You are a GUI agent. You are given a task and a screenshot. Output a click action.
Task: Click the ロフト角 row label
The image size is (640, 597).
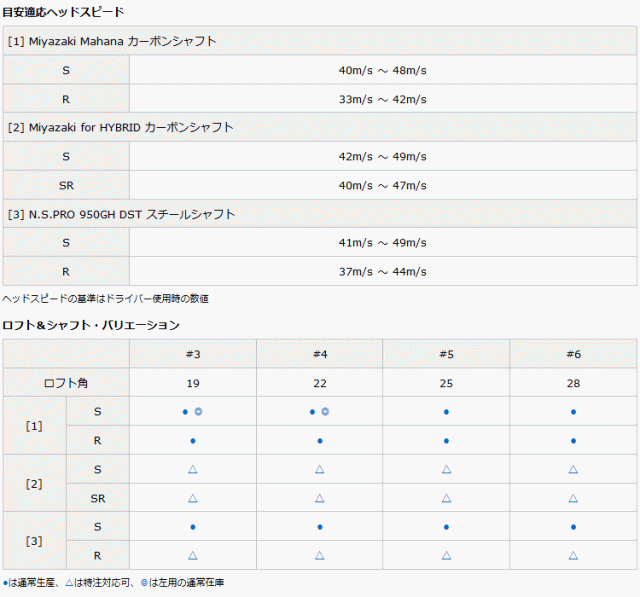click(x=66, y=383)
